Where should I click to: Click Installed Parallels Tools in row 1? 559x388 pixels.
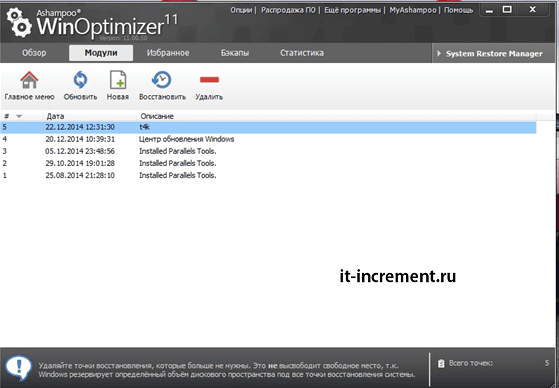coord(178,175)
